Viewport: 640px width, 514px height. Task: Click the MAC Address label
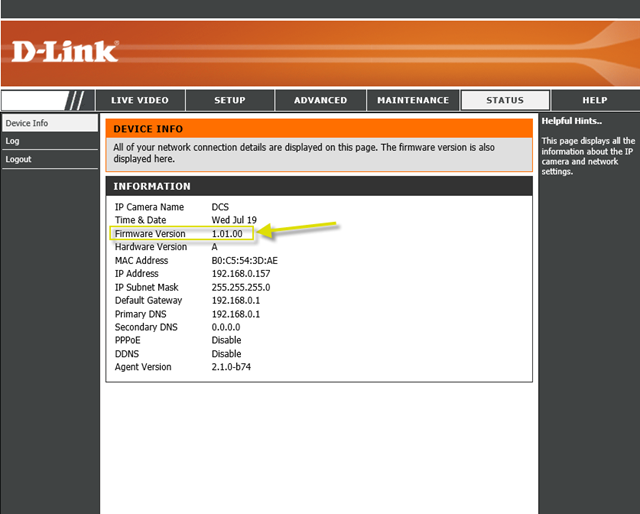[142, 260]
